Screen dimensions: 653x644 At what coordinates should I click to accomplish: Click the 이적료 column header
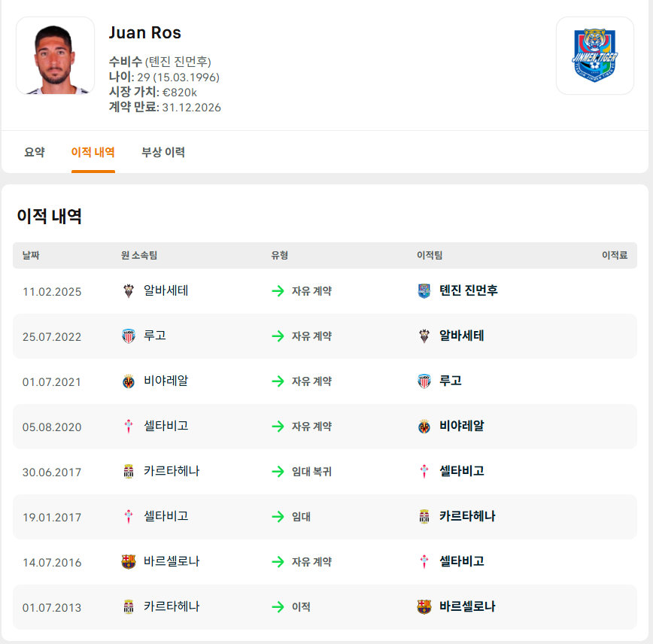coord(614,256)
